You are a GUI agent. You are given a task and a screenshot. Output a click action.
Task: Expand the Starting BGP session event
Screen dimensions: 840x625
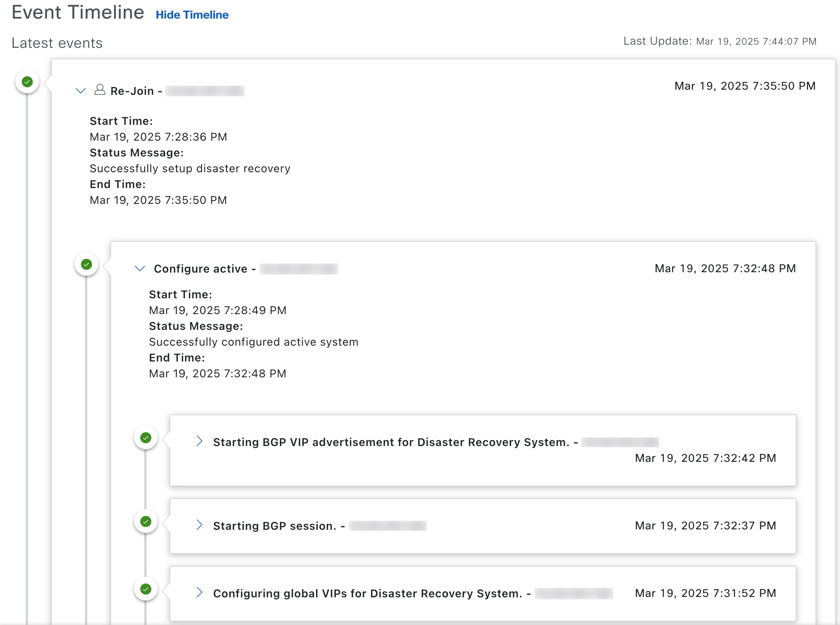[200, 525]
